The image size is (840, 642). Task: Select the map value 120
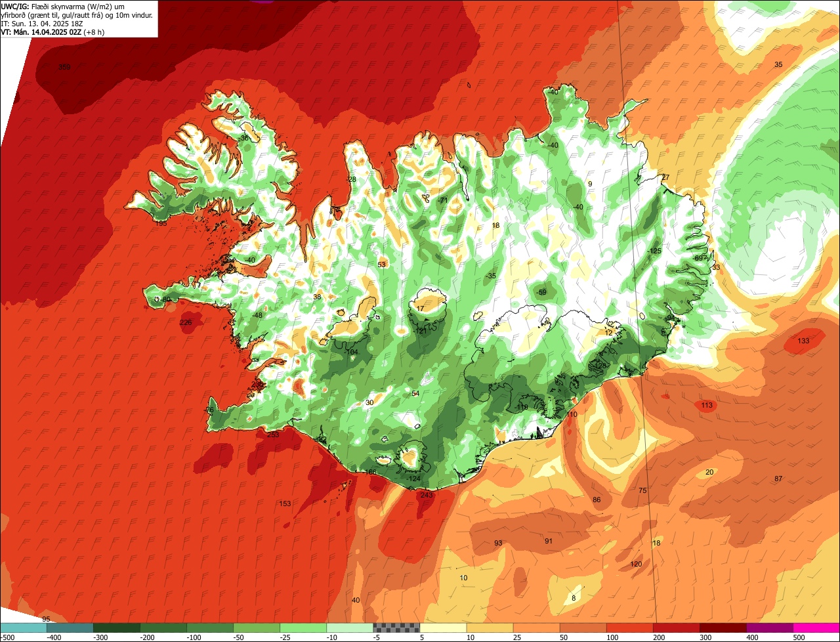[x=636, y=564]
